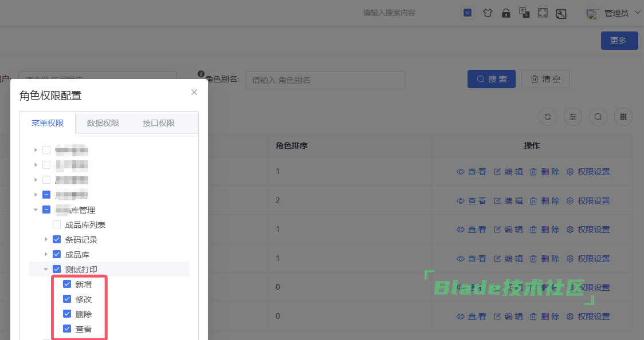Screen dimensions: 644x340
Task: Click the grid density icon
Action: point(623,117)
